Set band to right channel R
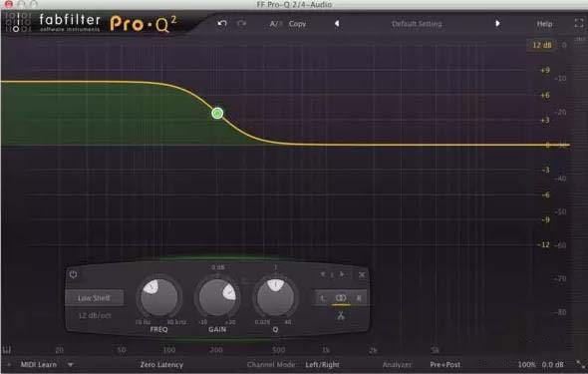 pyautogui.click(x=359, y=298)
